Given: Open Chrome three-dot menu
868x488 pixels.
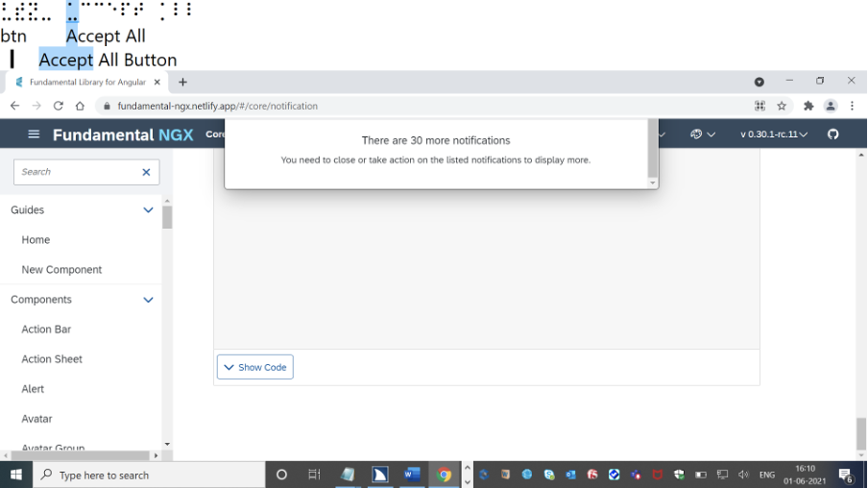Looking at the screenshot, I should pyautogui.click(x=852, y=106).
